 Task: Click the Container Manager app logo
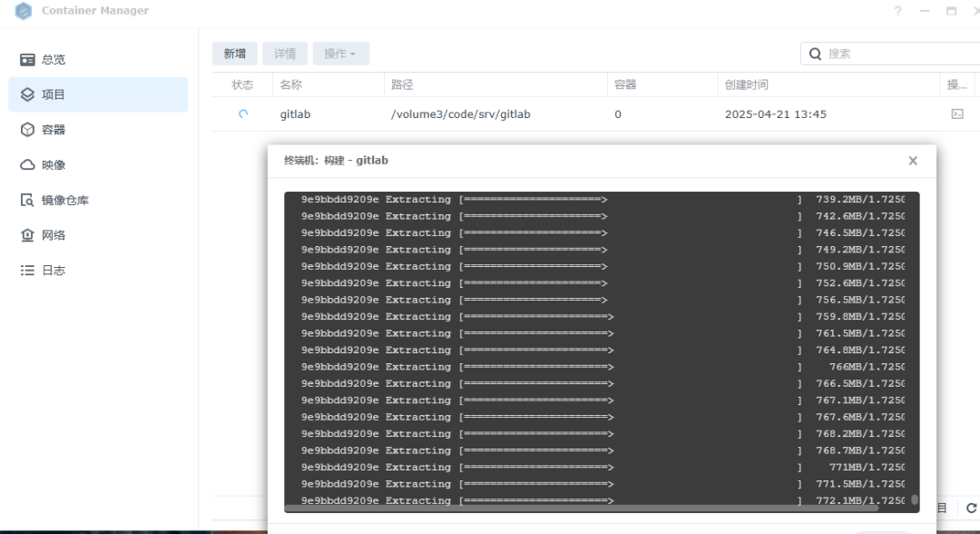point(23,11)
